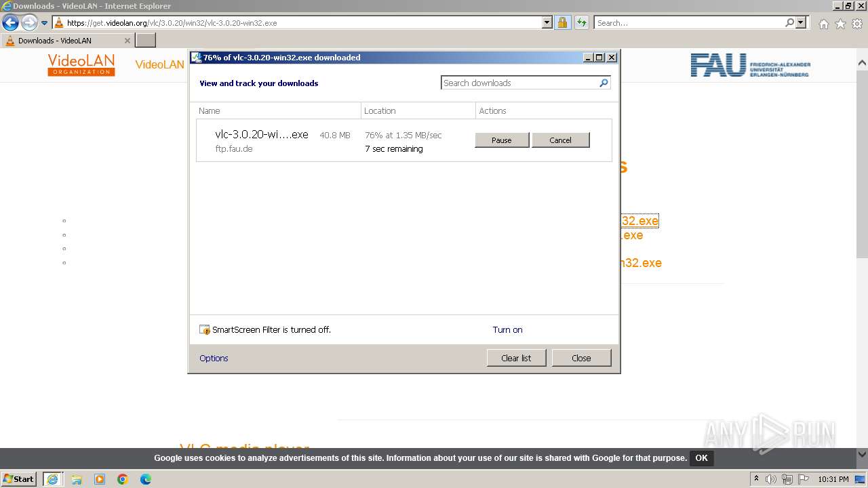This screenshot has width=868, height=488.
Task: Open the recent pages dropdown next to Forward
Action: coord(44,23)
